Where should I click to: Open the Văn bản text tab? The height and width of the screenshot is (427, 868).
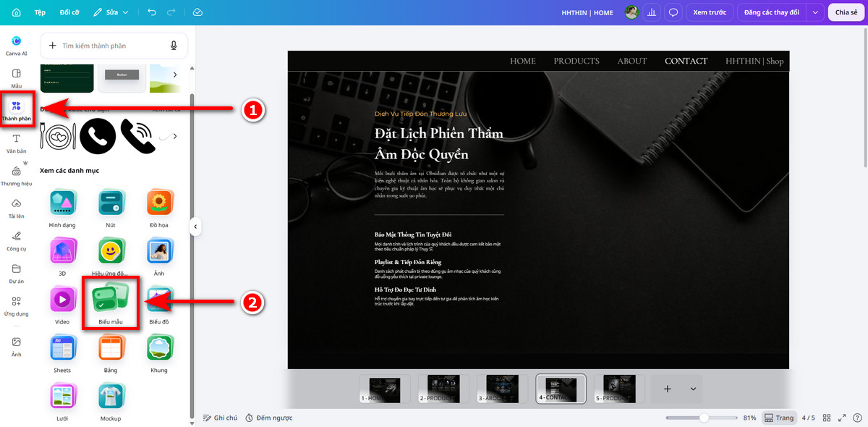pos(17,143)
